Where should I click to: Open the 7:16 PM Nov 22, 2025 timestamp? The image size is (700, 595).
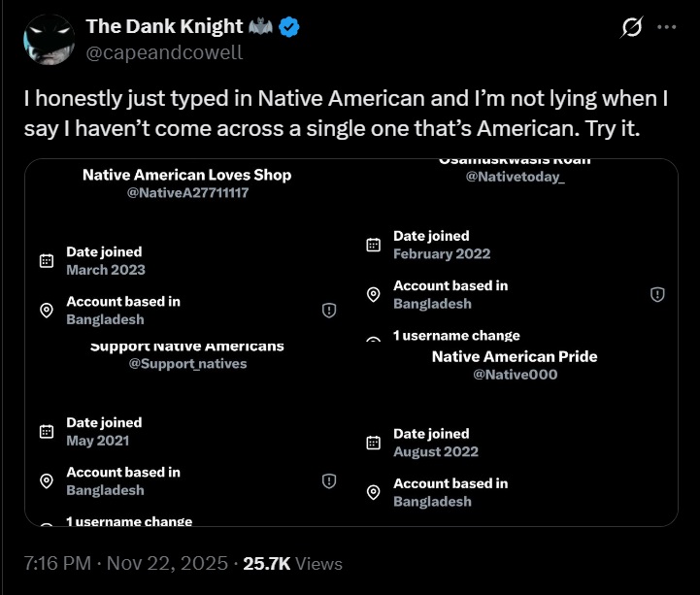(x=125, y=563)
